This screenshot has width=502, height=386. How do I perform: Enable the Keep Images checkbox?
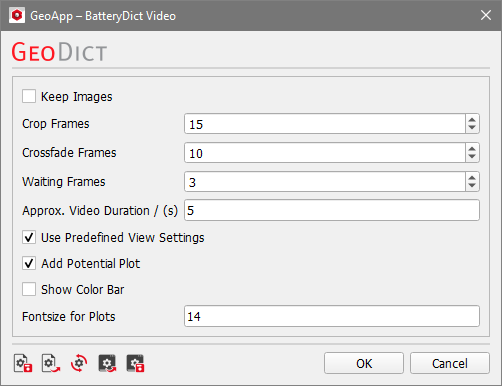(x=29, y=96)
